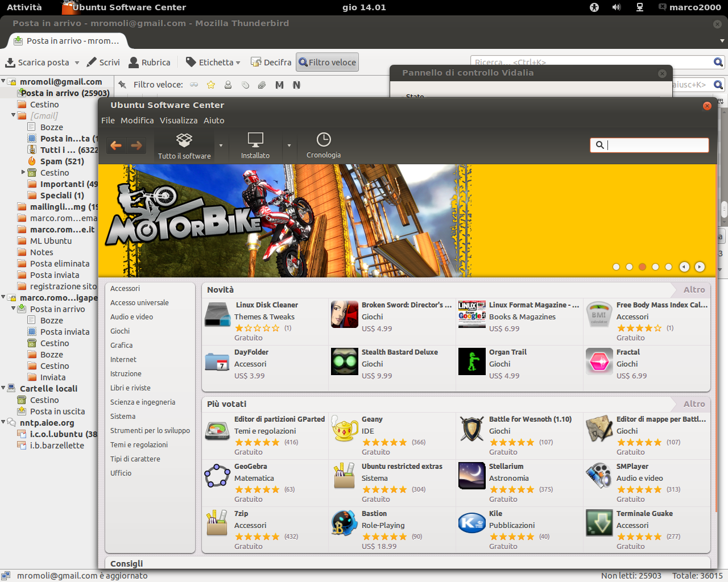
Task: Open the sound volume indicator in top bar
Action: 617,7
